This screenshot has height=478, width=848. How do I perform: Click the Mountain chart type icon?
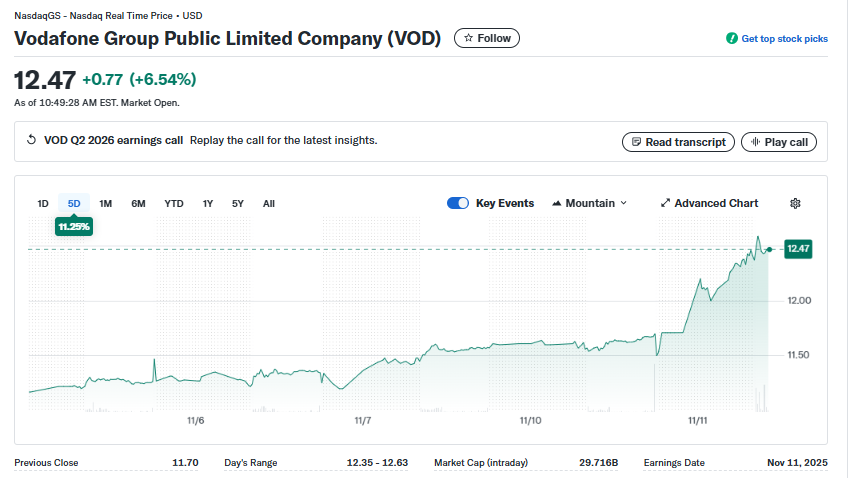tap(557, 203)
